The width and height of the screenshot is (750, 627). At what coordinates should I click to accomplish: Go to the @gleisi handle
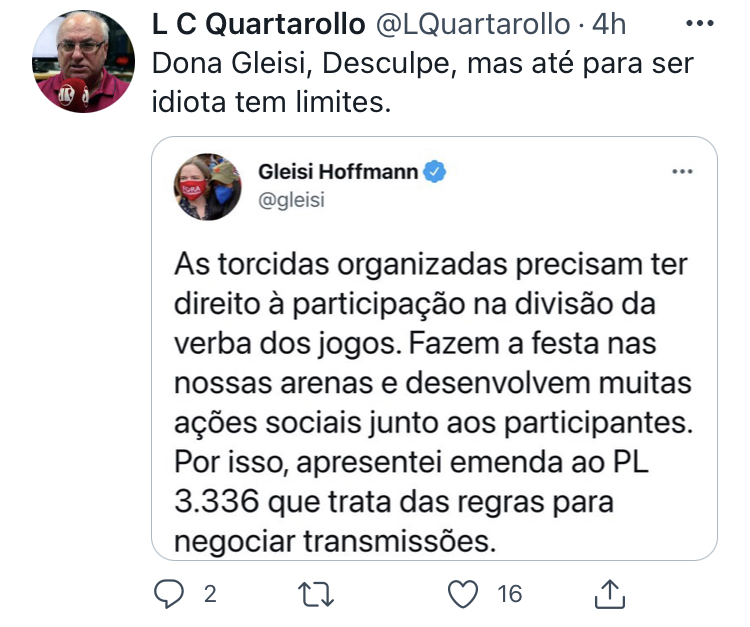coord(292,200)
